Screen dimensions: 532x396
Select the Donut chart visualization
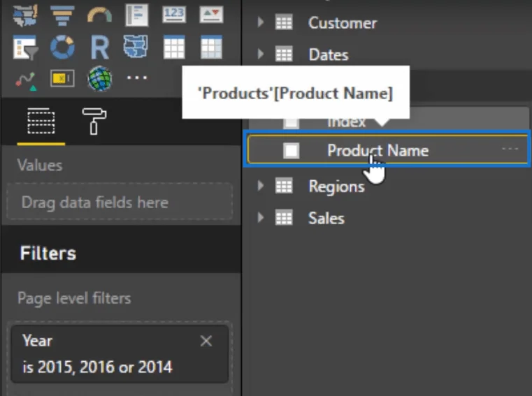click(62, 47)
